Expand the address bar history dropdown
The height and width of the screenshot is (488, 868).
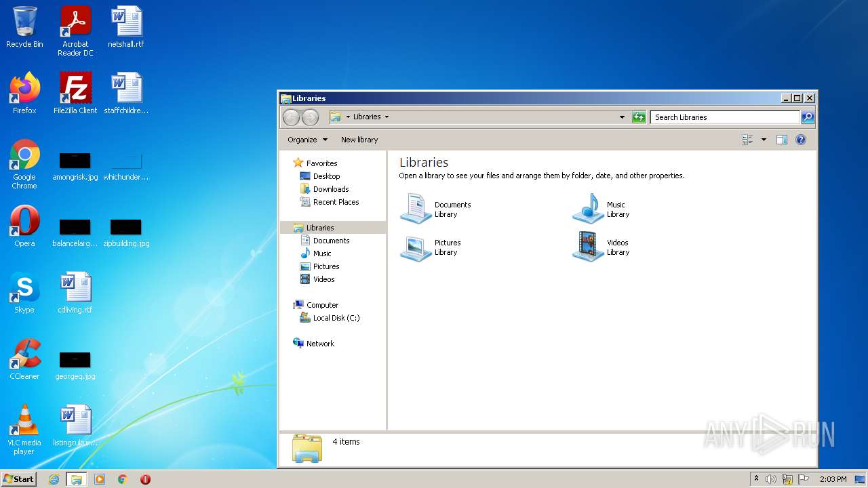622,117
